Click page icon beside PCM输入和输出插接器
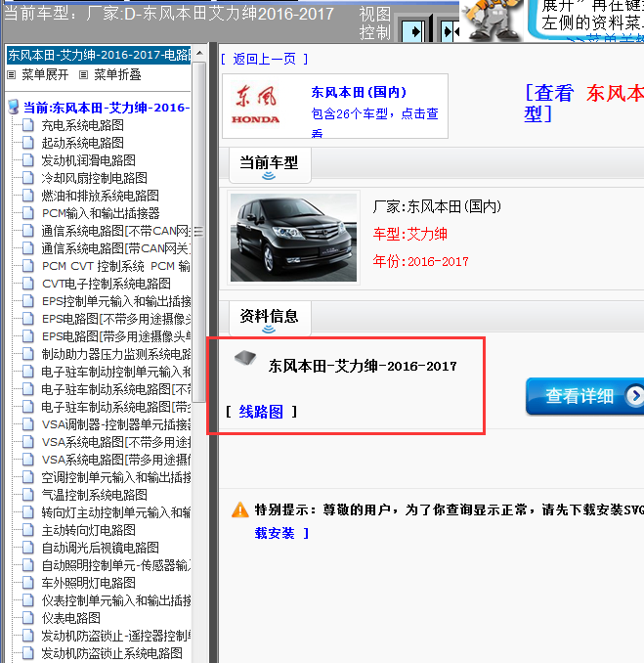Viewport: 644px width, 663px height. (x=28, y=213)
